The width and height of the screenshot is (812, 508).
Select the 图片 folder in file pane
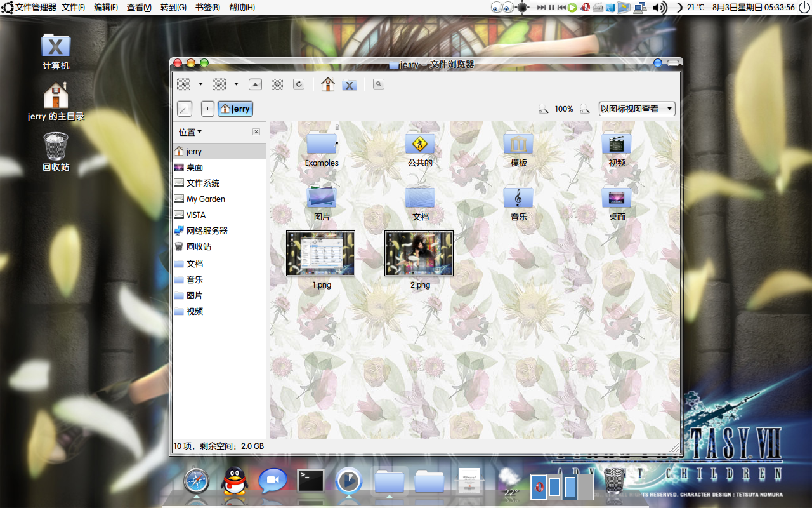pos(322,197)
